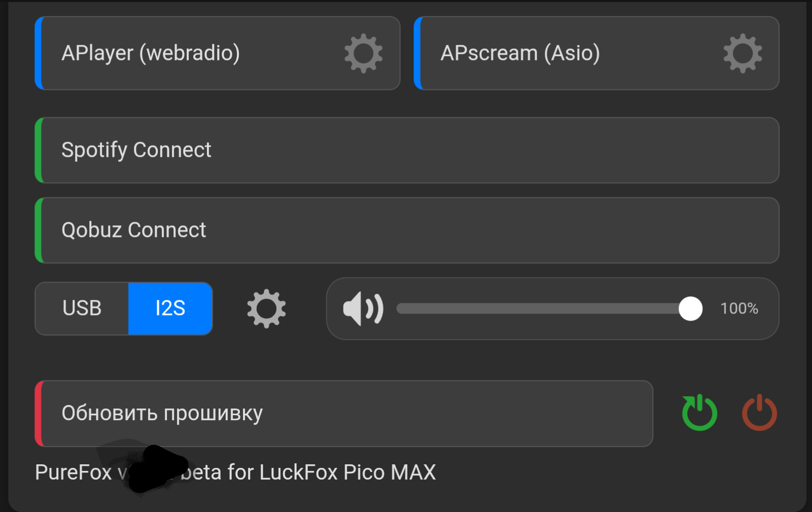Click the PureFox version text for LuckFox
Screen dimensions: 812x512
[235, 472]
